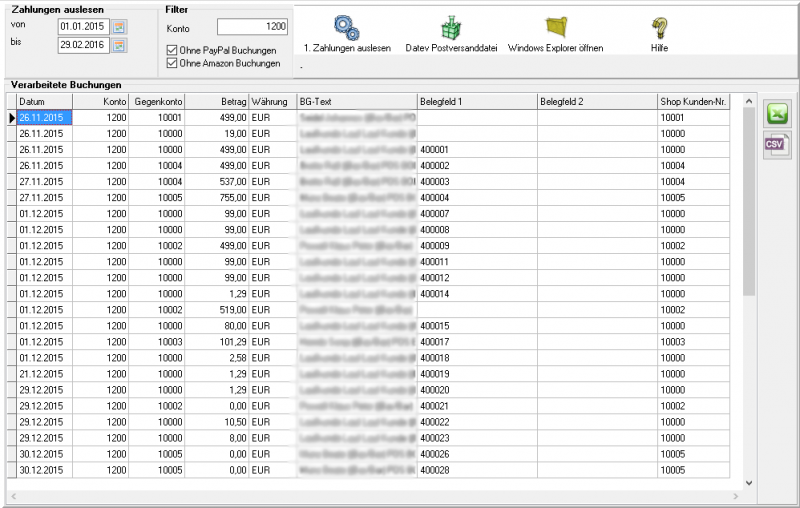
Task: Open Windows Explorer folder icon
Action: tap(555, 28)
